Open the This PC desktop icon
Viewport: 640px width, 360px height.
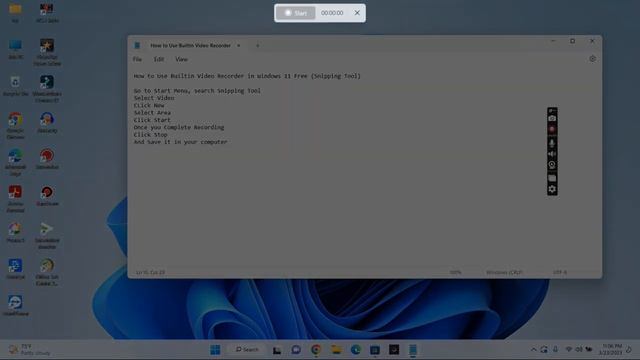click(x=15, y=49)
